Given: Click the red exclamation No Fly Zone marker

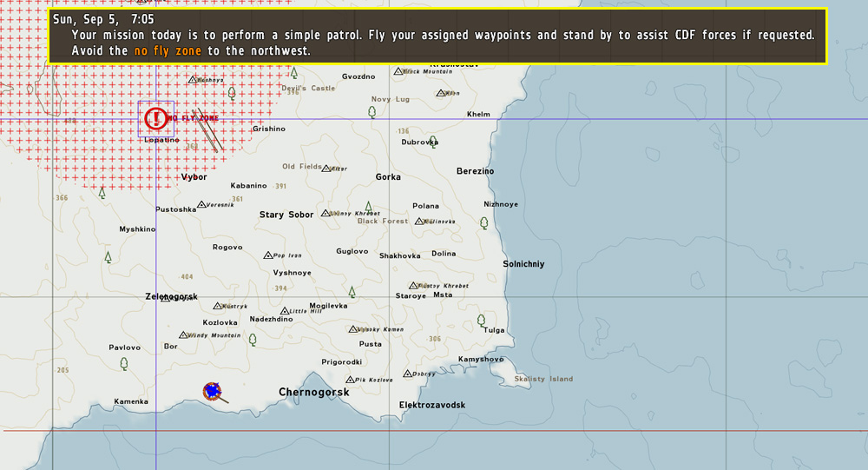Looking at the screenshot, I should [x=156, y=119].
